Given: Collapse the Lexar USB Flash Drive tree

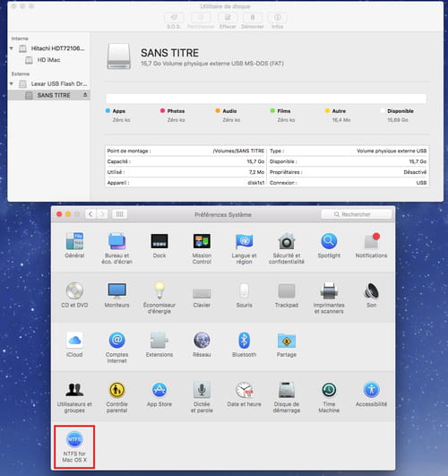Looking at the screenshot, I should point(12,83).
